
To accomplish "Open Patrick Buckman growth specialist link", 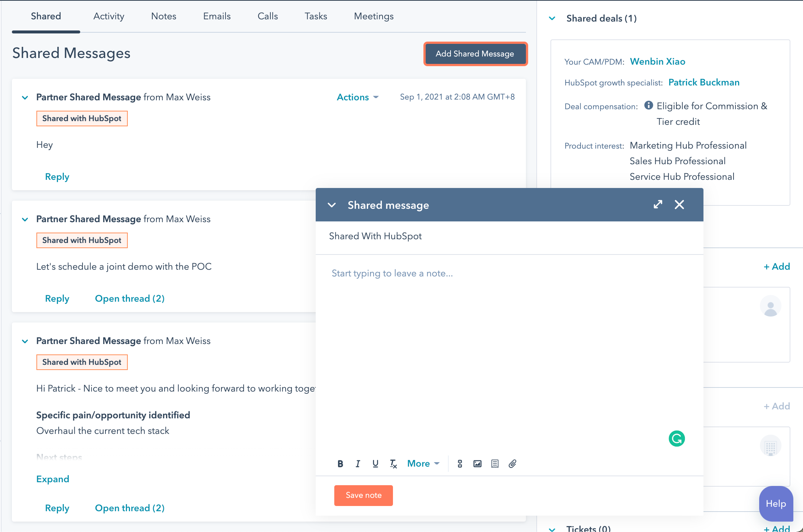I will click(x=704, y=82).
